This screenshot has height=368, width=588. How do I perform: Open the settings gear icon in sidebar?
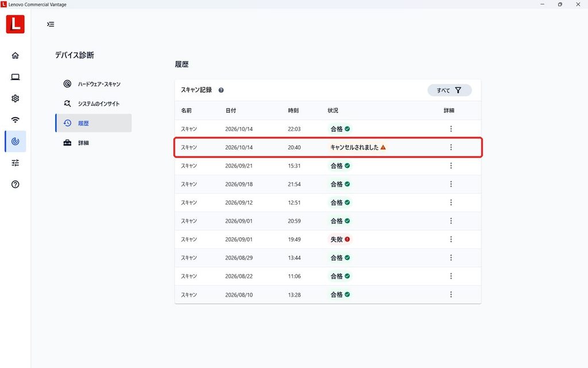tap(15, 98)
